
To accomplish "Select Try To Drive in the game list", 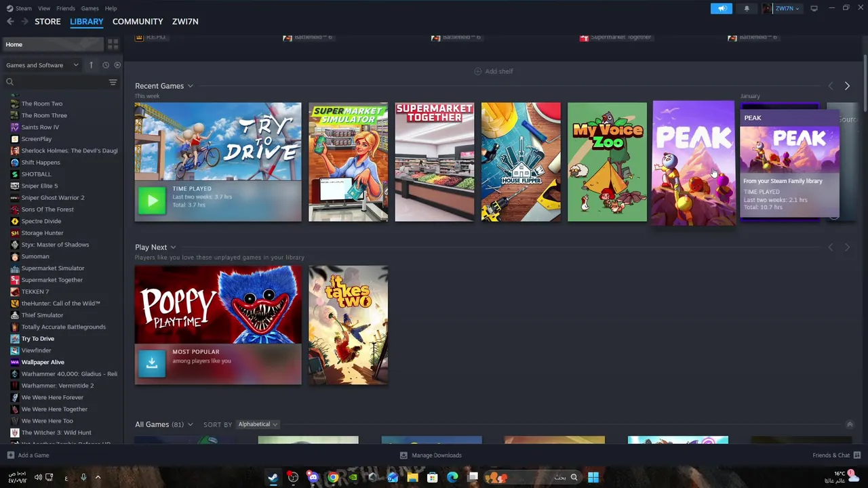I will pyautogui.click(x=37, y=339).
